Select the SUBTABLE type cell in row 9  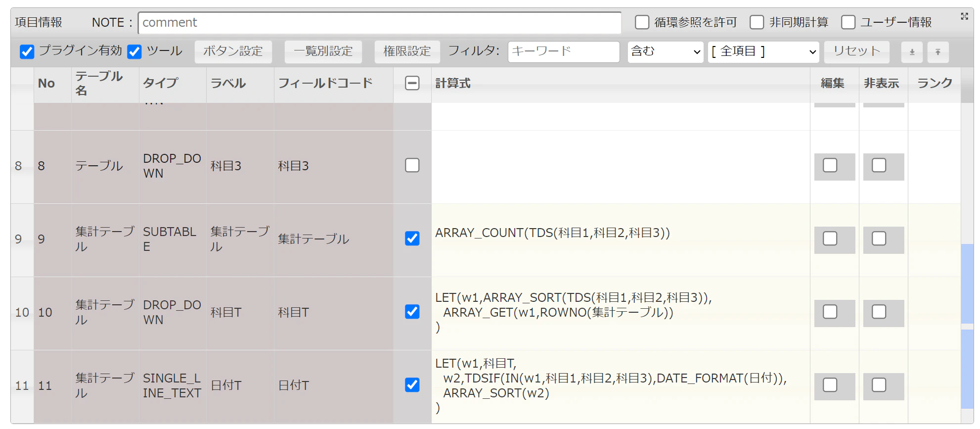coord(173,240)
